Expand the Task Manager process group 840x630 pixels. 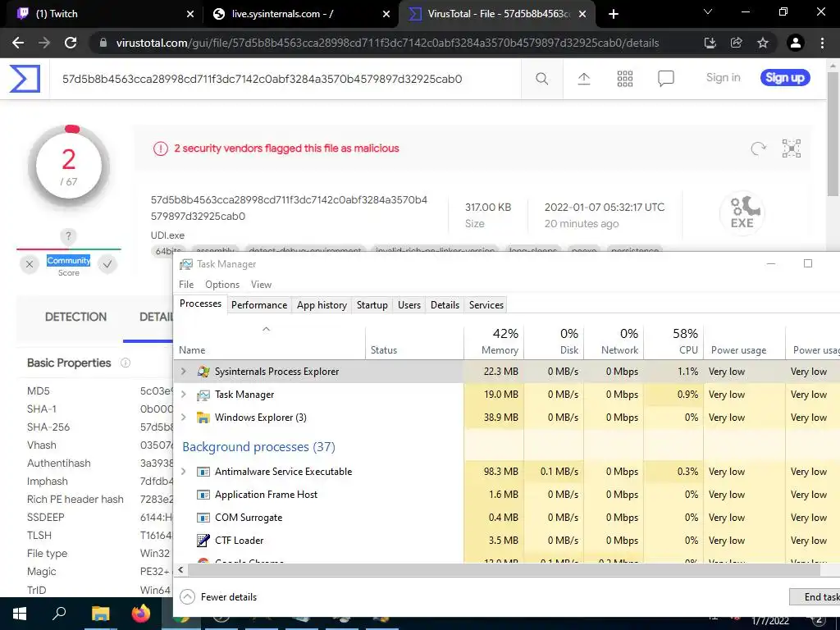[184, 395]
